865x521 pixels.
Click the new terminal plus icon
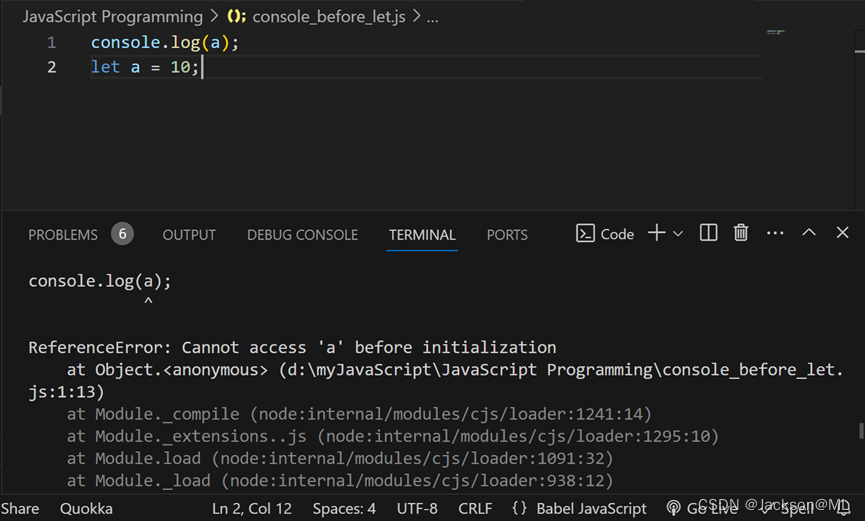click(x=656, y=233)
